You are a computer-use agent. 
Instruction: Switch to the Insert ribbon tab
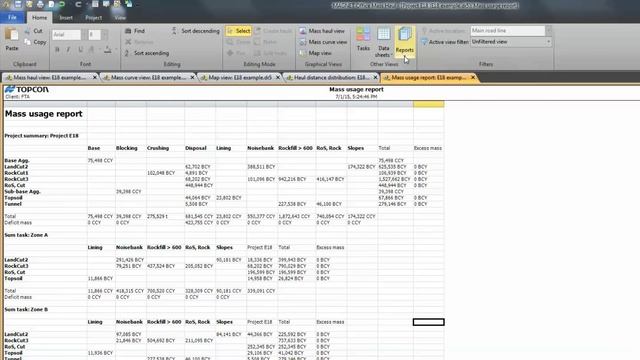tap(66, 18)
